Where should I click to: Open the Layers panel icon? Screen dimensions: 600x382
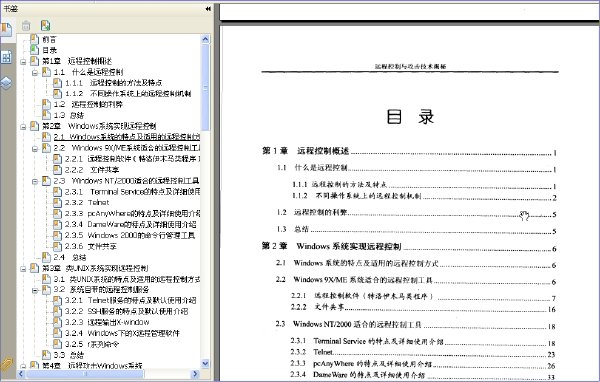tap(7, 83)
